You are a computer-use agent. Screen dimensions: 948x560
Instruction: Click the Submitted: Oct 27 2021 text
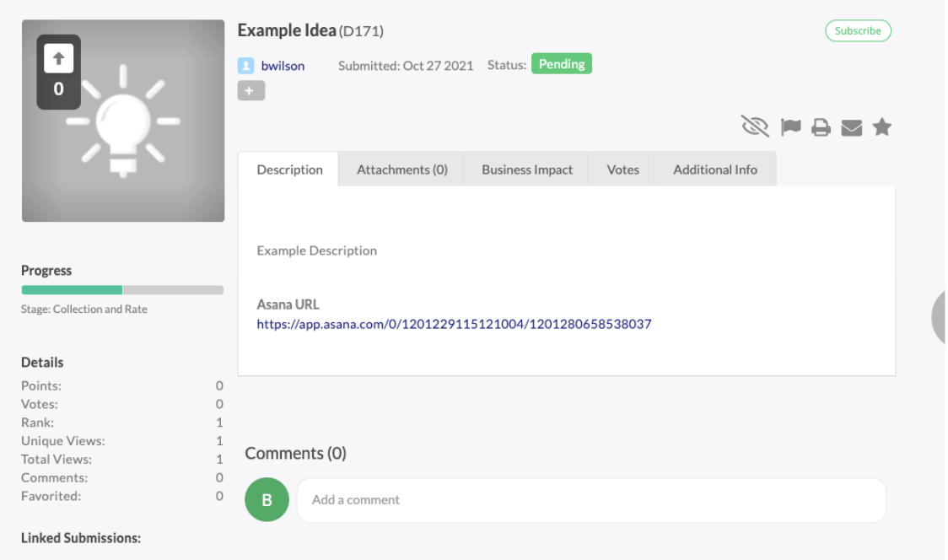click(406, 66)
